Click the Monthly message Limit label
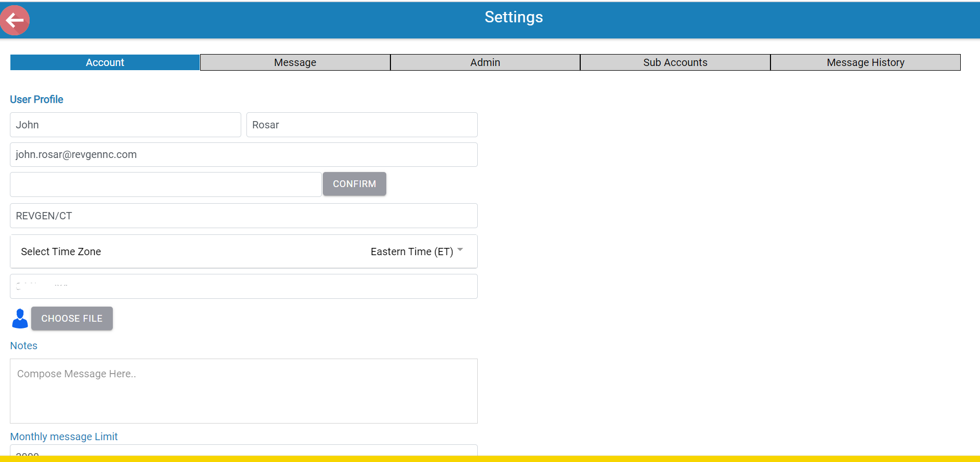 click(64, 437)
